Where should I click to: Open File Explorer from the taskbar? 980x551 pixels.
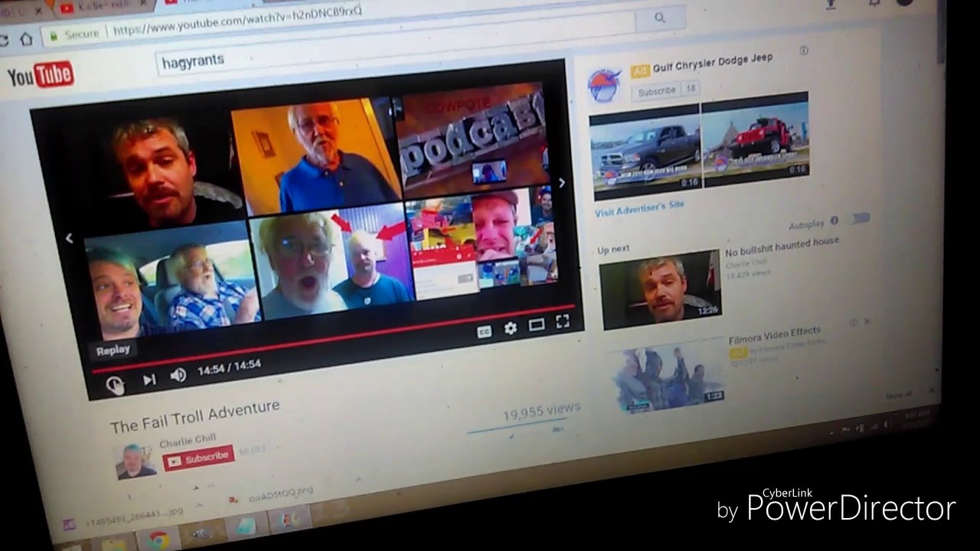(x=113, y=546)
